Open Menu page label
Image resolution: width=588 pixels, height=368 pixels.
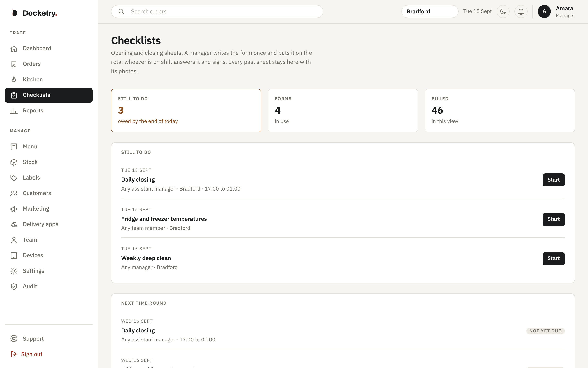tap(30, 147)
